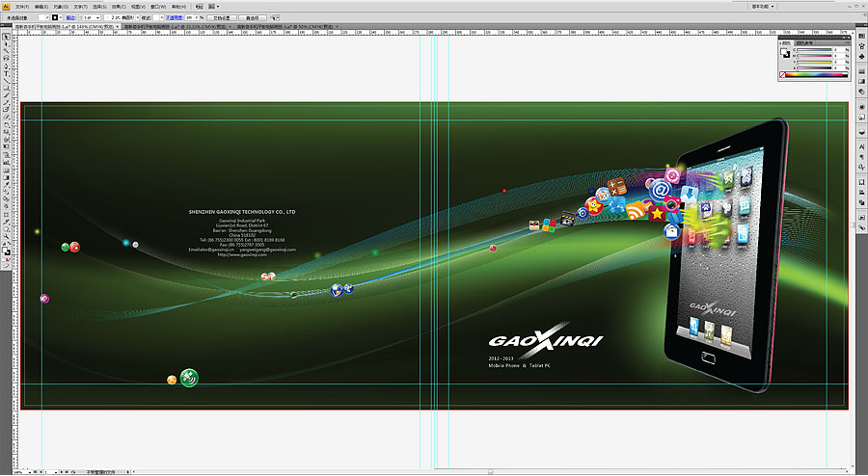Click the 文档设置 button

tap(222, 17)
